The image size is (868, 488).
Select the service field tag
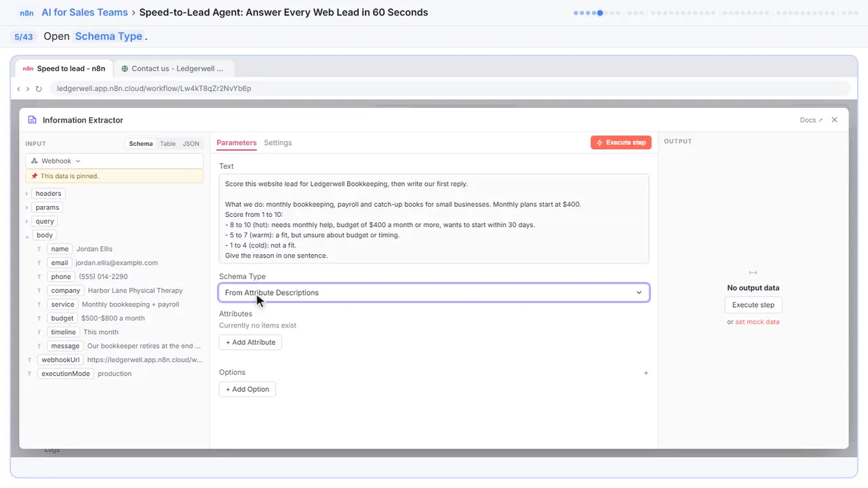coord(63,305)
